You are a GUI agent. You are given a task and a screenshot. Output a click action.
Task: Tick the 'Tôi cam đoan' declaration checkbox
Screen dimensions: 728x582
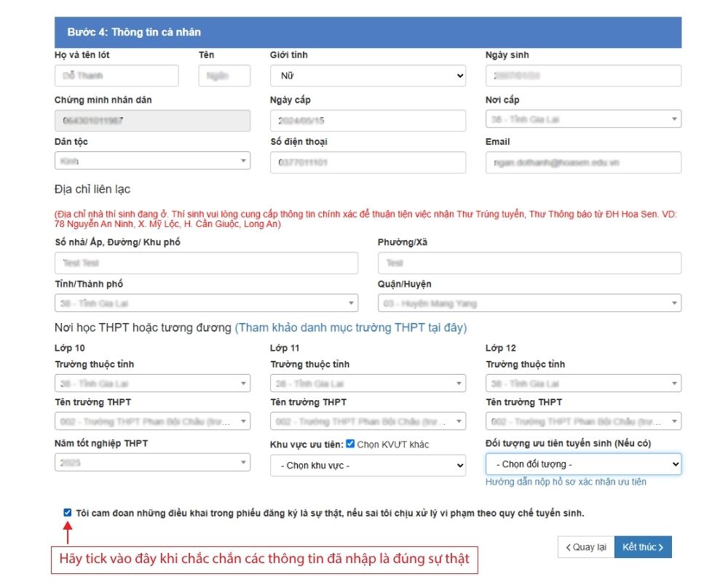(x=68, y=513)
